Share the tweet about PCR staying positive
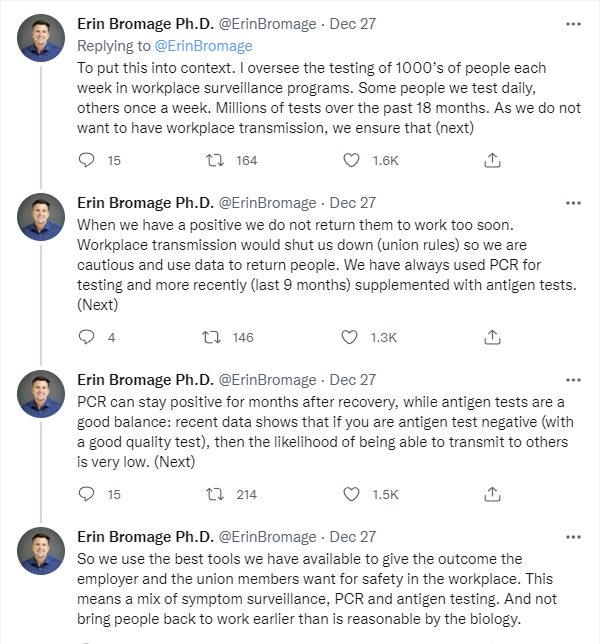 tap(492, 494)
